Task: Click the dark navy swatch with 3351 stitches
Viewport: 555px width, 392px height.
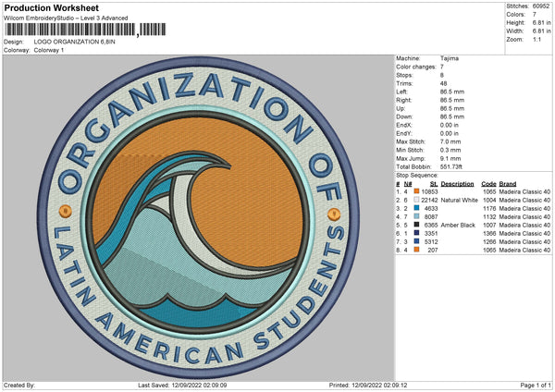Action: [x=416, y=233]
